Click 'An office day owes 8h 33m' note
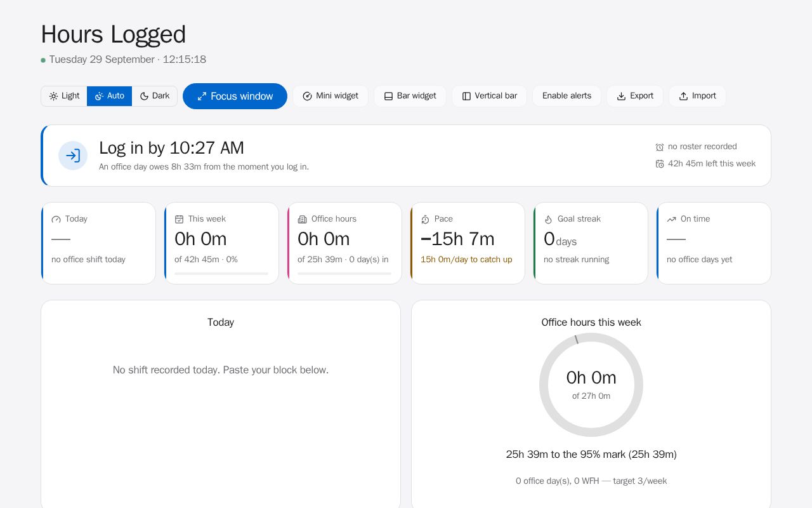The height and width of the screenshot is (508, 812). [x=204, y=167]
